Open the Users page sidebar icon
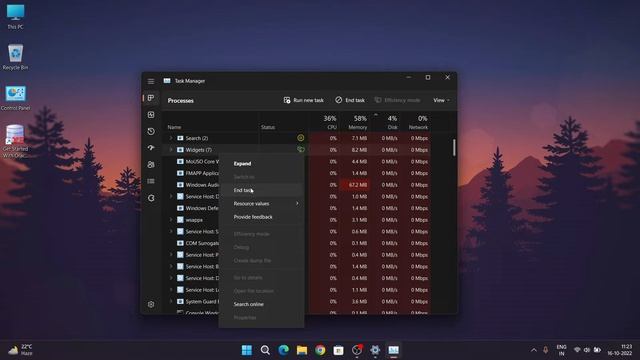 [151, 164]
